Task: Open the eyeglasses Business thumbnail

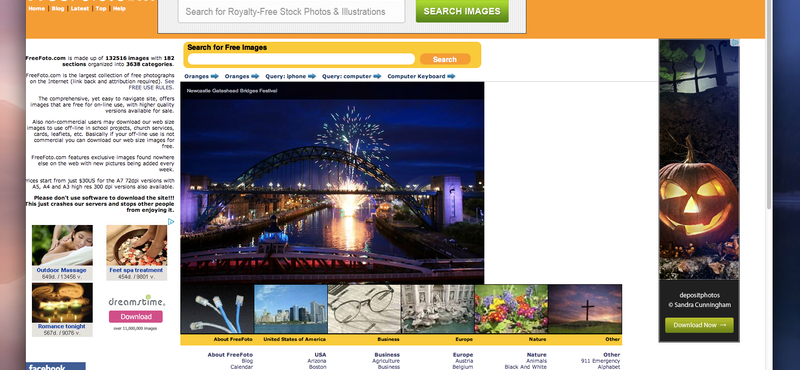Action: click(364, 309)
